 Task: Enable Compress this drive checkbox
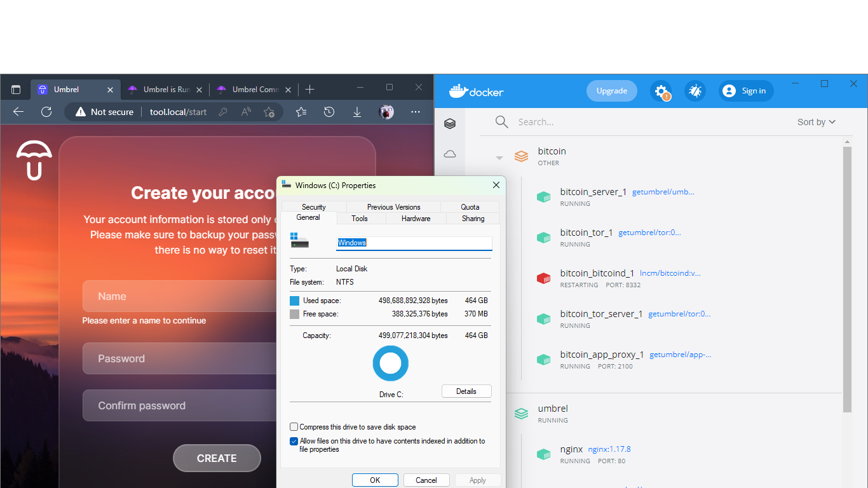(294, 427)
